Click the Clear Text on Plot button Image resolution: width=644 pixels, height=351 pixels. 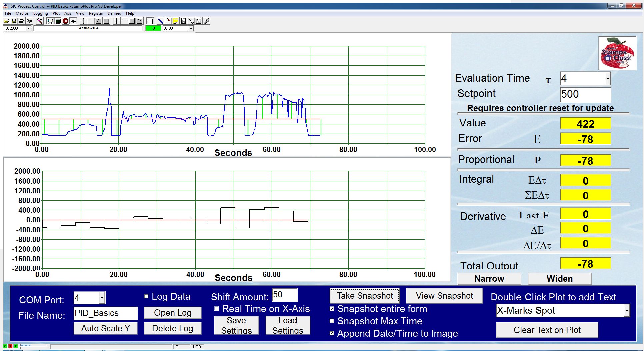coord(547,330)
